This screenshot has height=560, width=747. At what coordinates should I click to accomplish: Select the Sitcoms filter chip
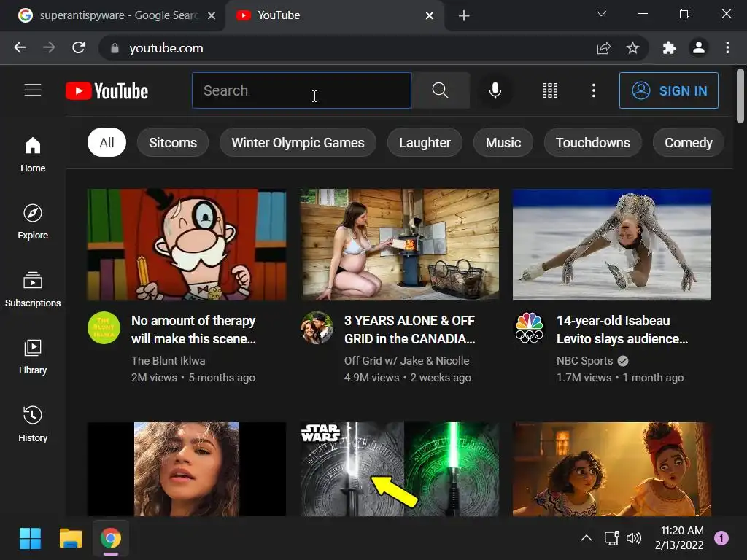[173, 142]
